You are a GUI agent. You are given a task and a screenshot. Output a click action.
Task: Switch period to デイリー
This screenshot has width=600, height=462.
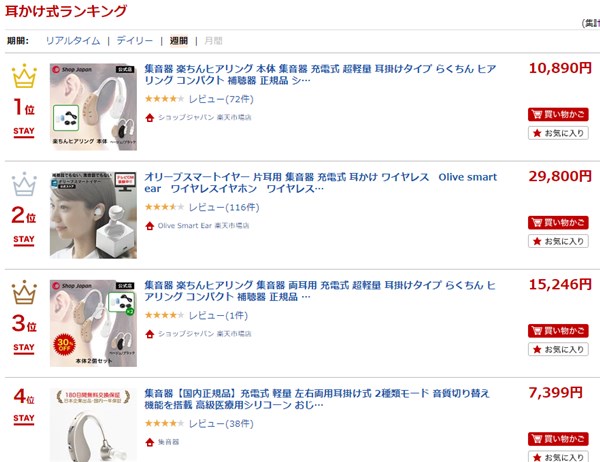click(x=135, y=41)
